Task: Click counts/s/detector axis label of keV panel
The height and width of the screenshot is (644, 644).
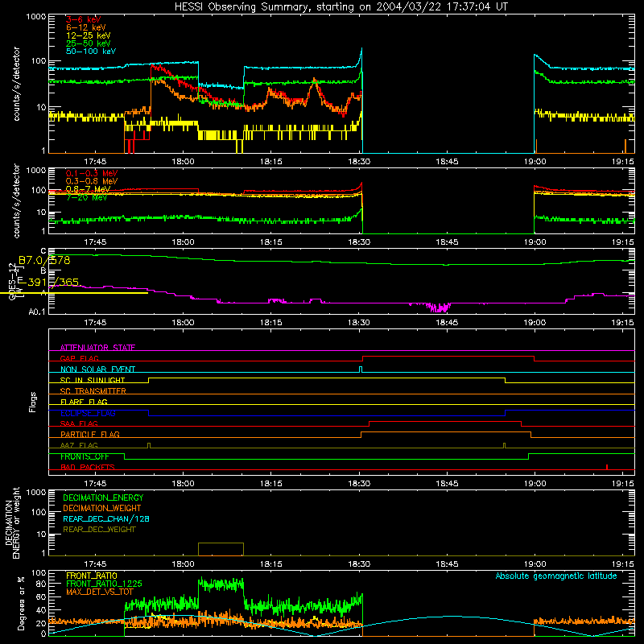Action: pyautogui.click(x=16, y=84)
